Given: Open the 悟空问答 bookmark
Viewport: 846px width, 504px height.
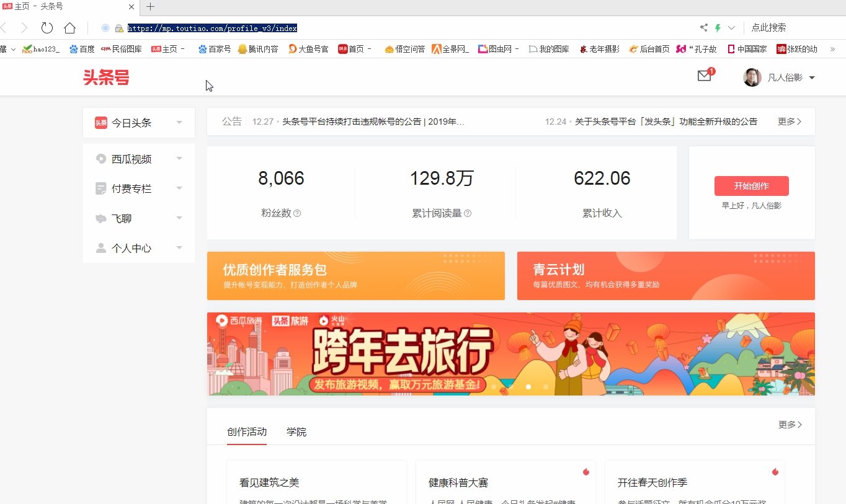Looking at the screenshot, I should [x=404, y=48].
